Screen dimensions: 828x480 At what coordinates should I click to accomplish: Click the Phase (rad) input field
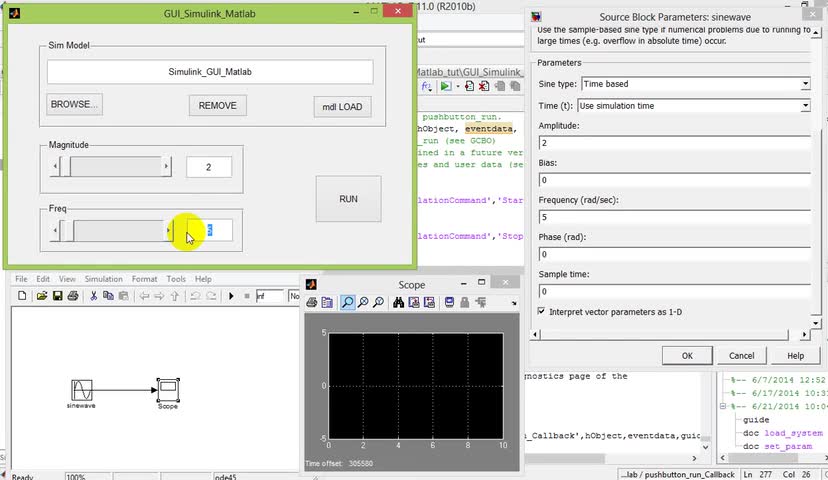click(674, 254)
